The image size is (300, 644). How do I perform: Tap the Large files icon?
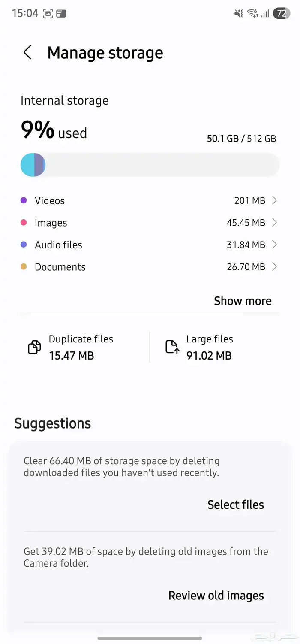point(172,347)
